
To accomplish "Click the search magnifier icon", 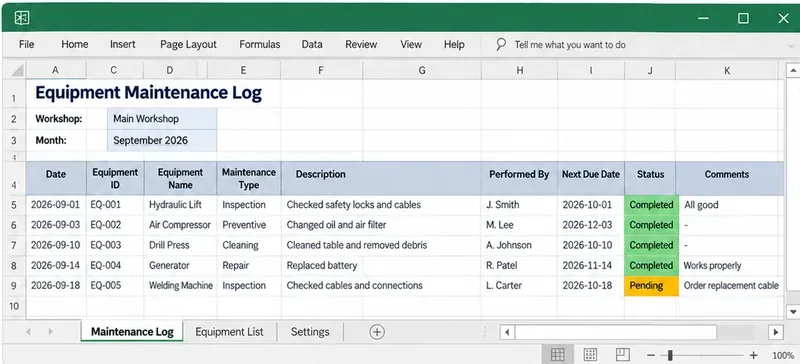I will click(501, 44).
